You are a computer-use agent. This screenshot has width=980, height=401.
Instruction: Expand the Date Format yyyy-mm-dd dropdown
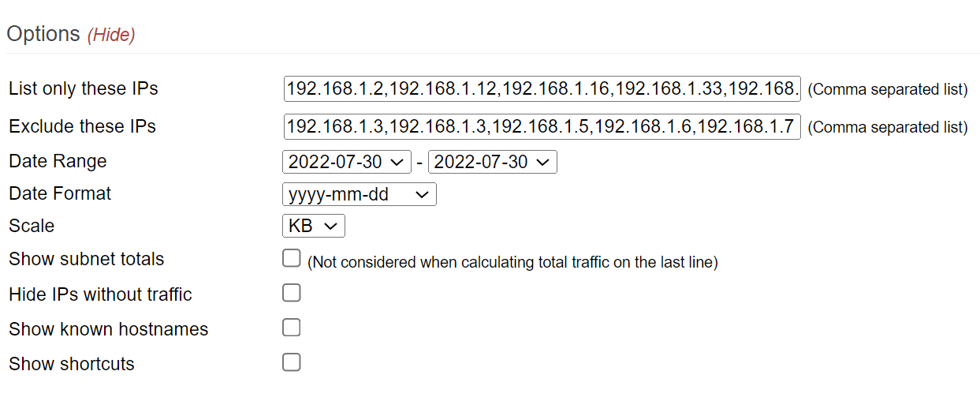[360, 194]
